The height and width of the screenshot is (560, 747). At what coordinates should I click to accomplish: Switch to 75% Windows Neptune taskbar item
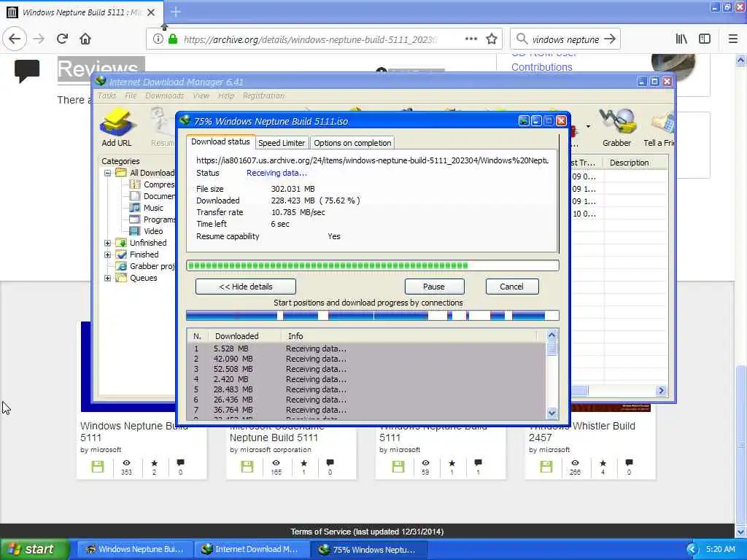(x=368, y=550)
